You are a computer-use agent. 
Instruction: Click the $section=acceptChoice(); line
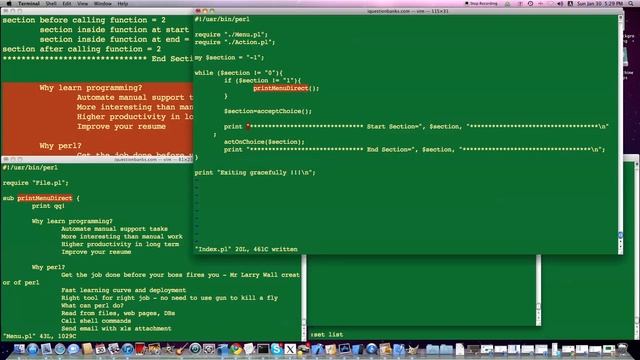(x=268, y=111)
